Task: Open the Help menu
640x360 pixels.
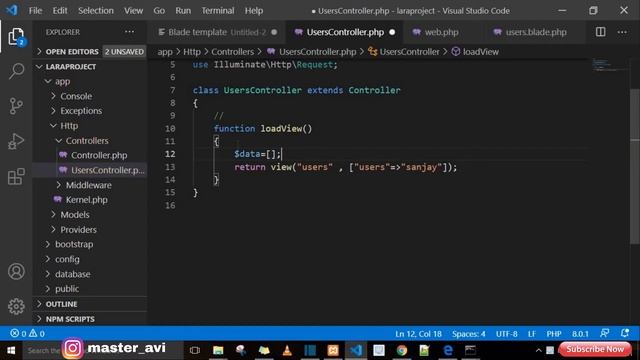Action: coord(253,11)
